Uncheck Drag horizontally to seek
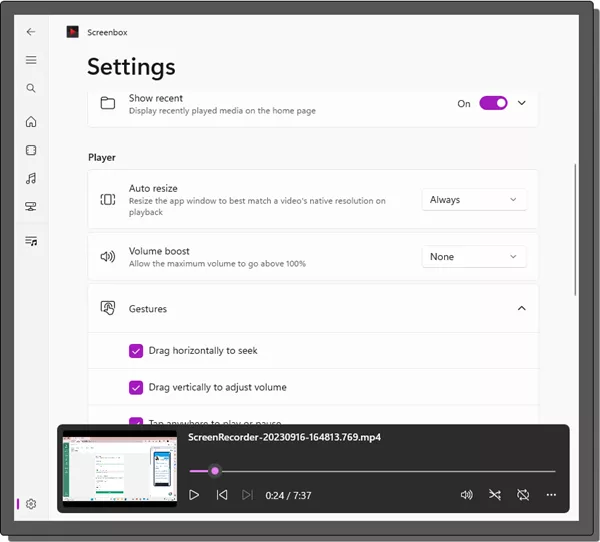 click(x=136, y=351)
